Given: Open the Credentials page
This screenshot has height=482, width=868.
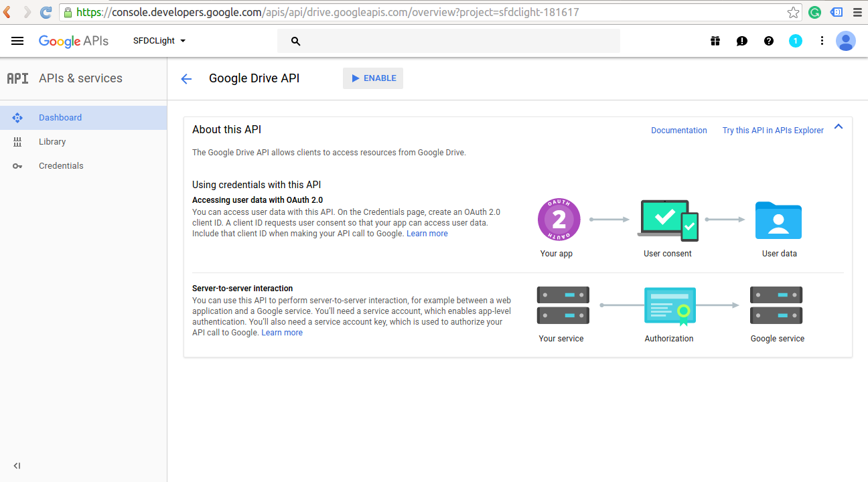Looking at the screenshot, I should (x=61, y=165).
